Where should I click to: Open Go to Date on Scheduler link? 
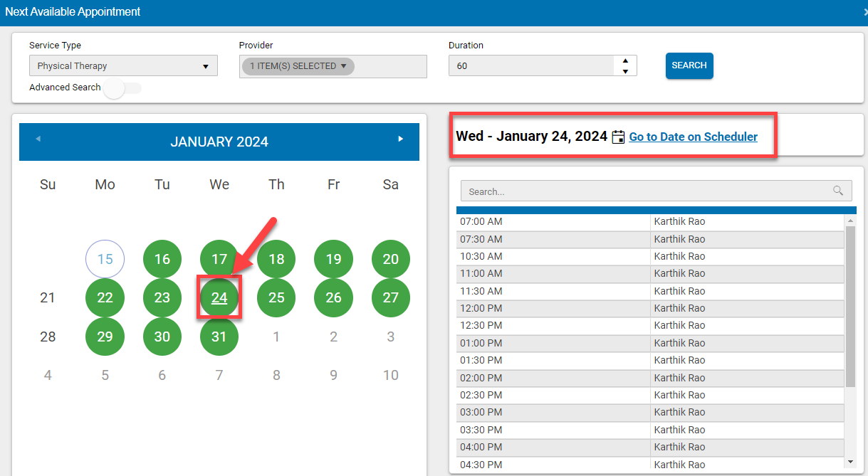tap(693, 136)
